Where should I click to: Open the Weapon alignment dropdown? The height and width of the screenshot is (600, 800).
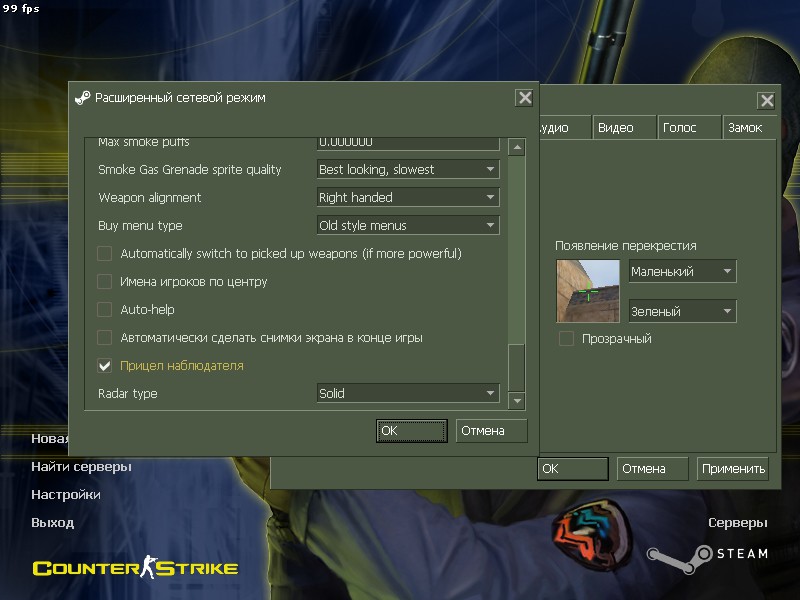[408, 197]
